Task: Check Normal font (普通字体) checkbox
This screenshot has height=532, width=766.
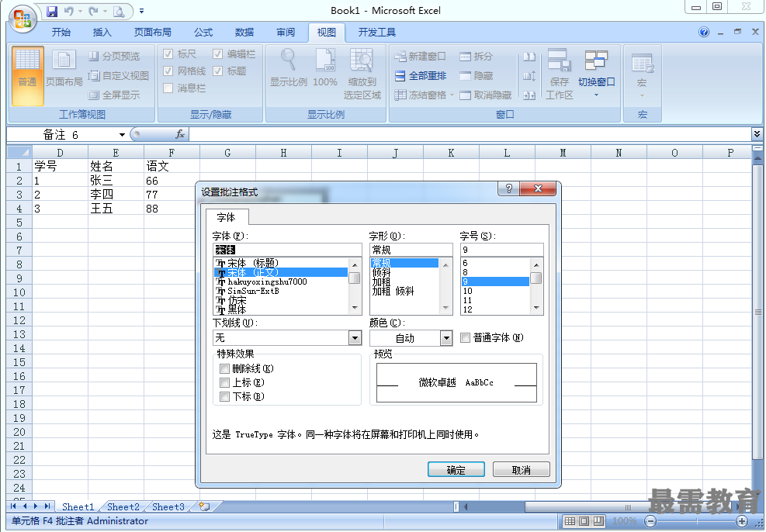Action: (x=465, y=338)
